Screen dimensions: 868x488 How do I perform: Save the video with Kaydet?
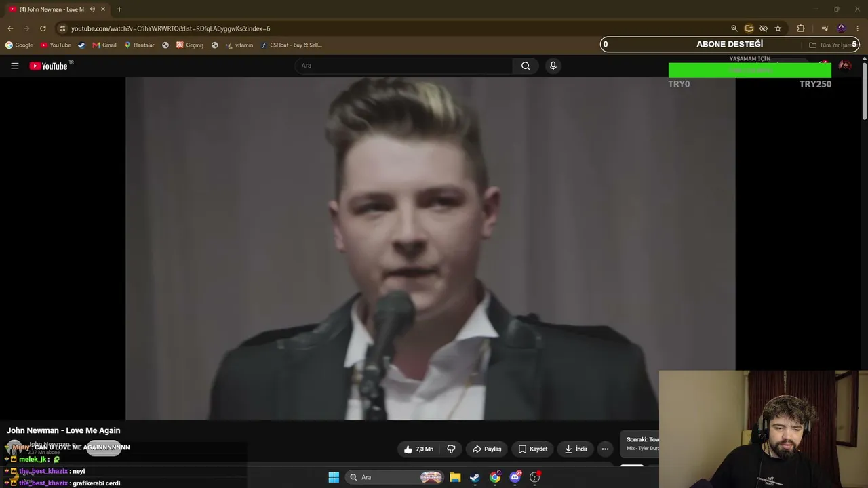tap(533, 449)
